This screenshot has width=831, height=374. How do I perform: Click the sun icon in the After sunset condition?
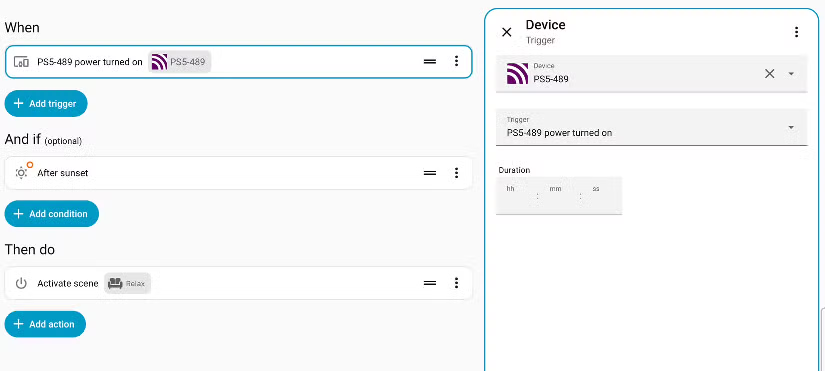(x=21, y=172)
